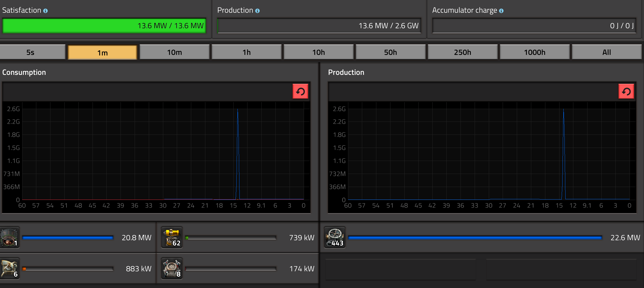644x288 pixels.
Task: Switch to the 5s time range
Action: click(x=32, y=52)
